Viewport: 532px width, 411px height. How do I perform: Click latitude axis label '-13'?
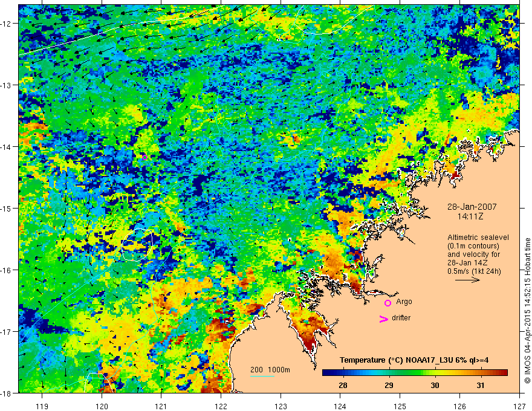[x=7, y=85]
